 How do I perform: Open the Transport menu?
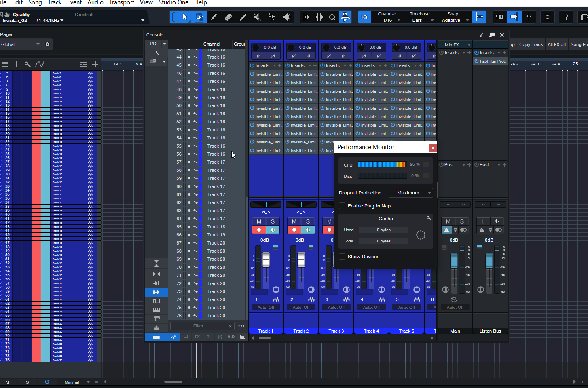[122, 3]
